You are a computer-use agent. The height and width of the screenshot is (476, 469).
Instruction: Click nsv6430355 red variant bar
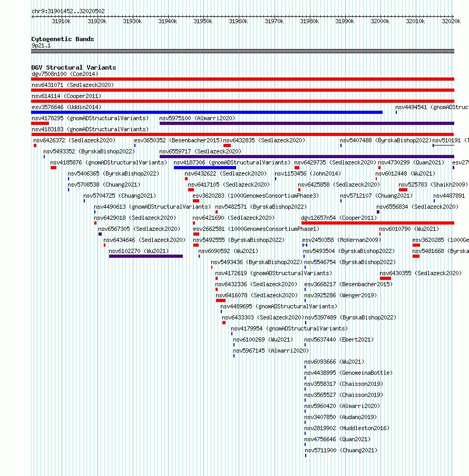tap(386, 278)
